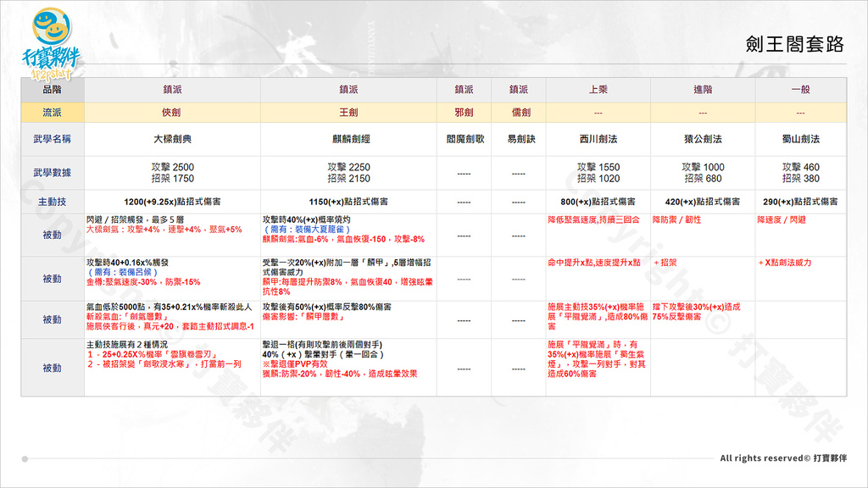Click the red text + 招架
The image size is (868, 488).
pyautogui.click(x=665, y=263)
